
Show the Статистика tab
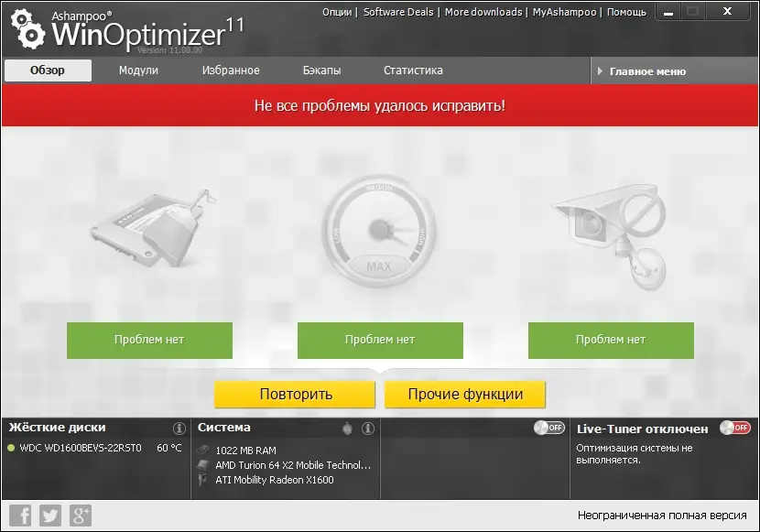413,71
